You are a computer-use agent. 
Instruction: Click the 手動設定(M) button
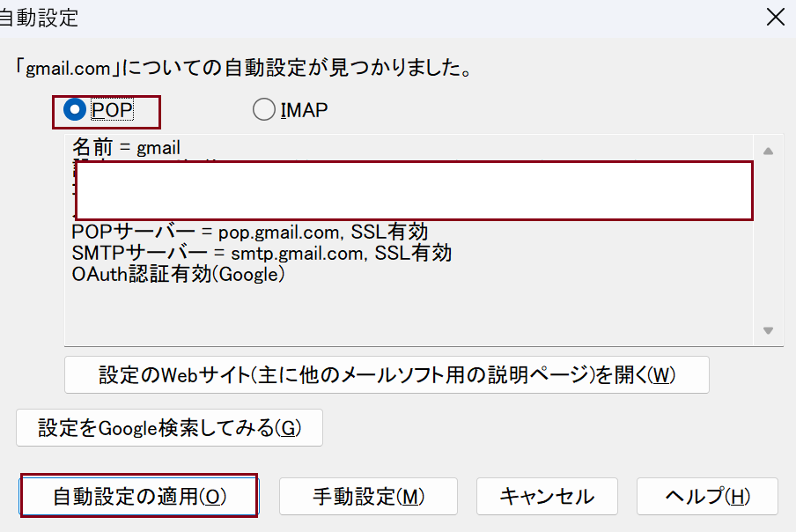tap(368, 496)
